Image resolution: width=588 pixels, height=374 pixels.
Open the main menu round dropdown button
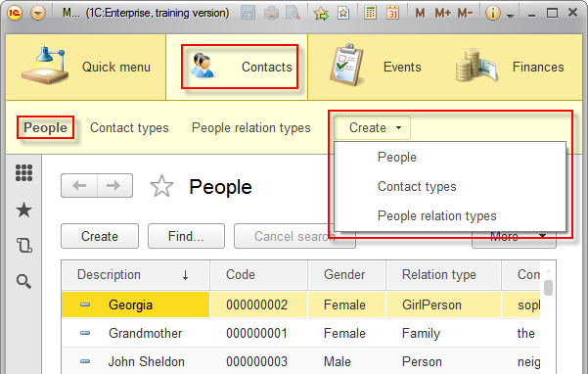[38, 13]
